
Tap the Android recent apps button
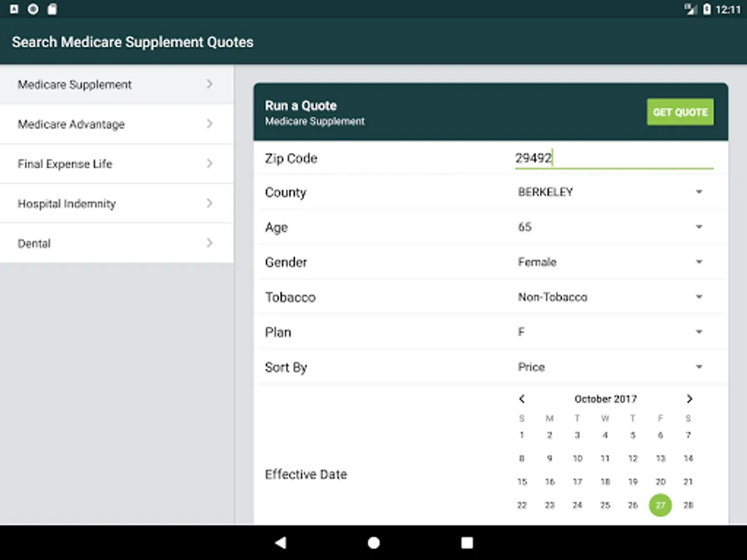(467, 543)
